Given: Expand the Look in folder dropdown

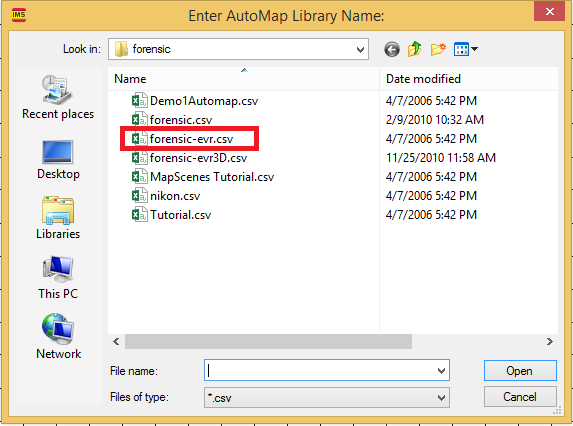Looking at the screenshot, I should point(360,49).
